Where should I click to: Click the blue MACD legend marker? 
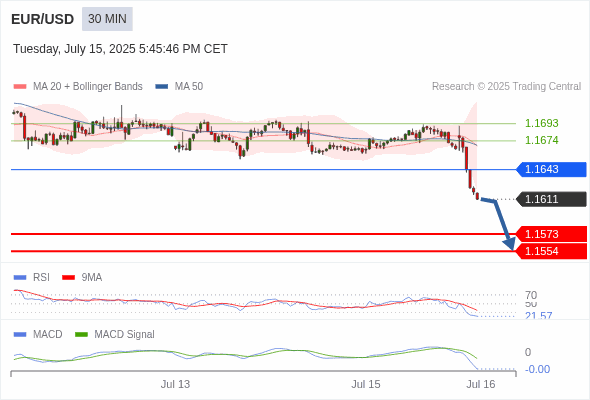20,334
